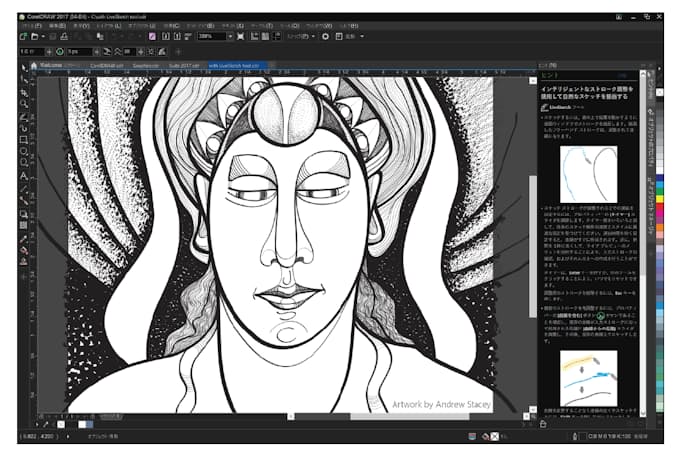Select the Ellipse tool

click(x=24, y=151)
